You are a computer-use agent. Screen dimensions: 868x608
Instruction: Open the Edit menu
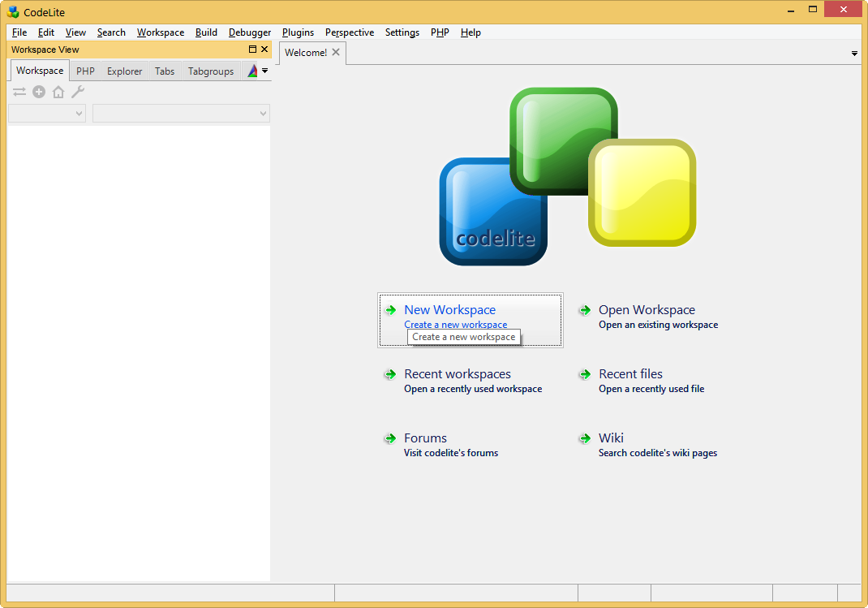(x=46, y=32)
